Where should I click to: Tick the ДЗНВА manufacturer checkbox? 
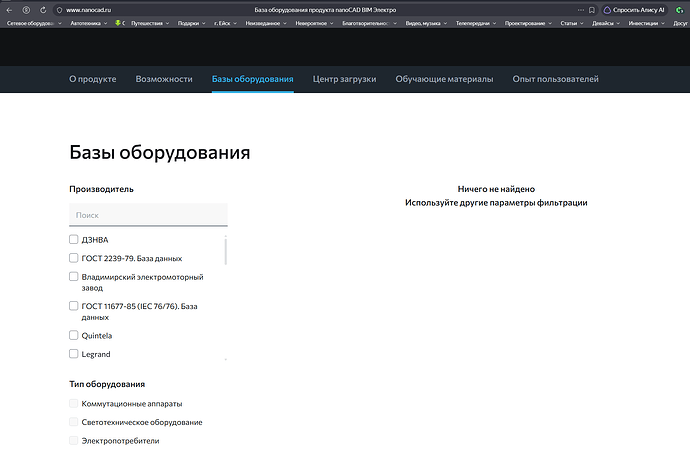coord(73,239)
